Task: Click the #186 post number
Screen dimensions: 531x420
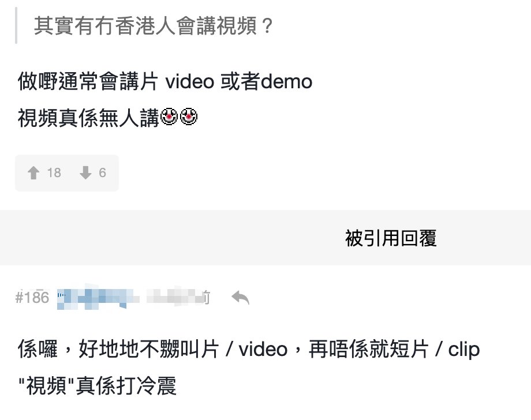Action: [32, 298]
